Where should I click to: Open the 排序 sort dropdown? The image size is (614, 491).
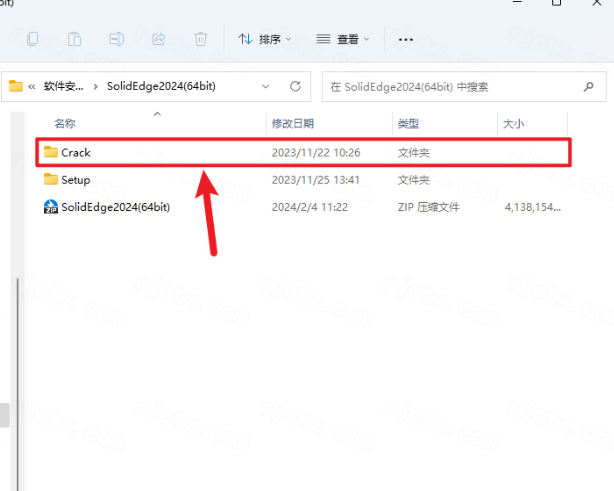coord(265,39)
